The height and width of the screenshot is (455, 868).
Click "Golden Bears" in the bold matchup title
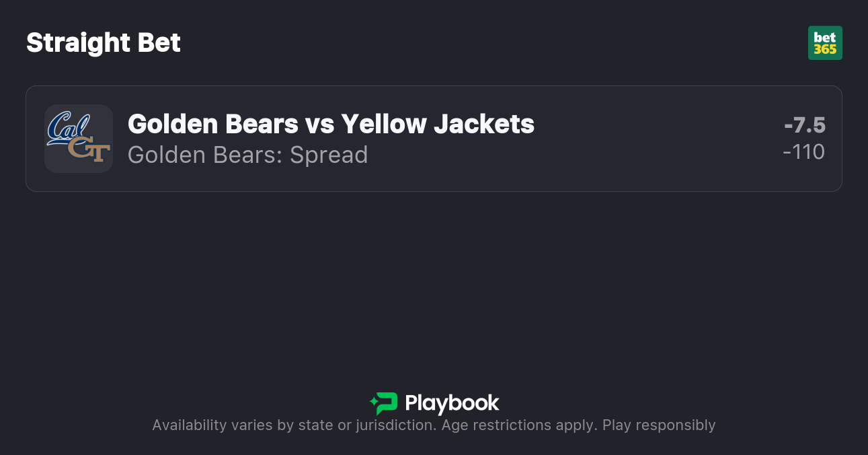[x=212, y=124]
